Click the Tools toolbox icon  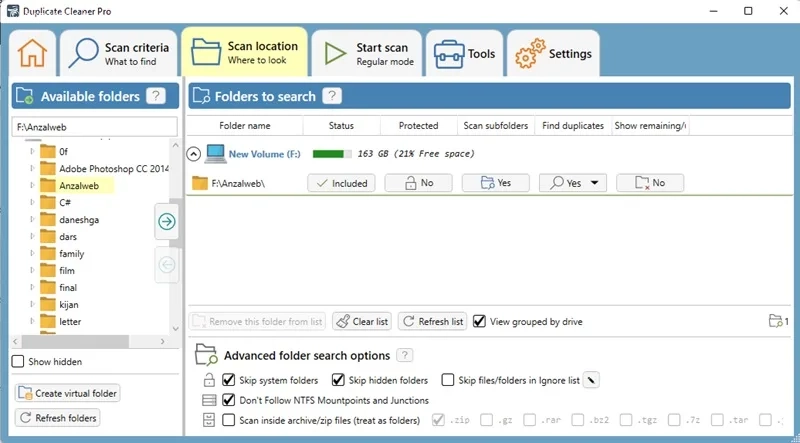(x=448, y=54)
